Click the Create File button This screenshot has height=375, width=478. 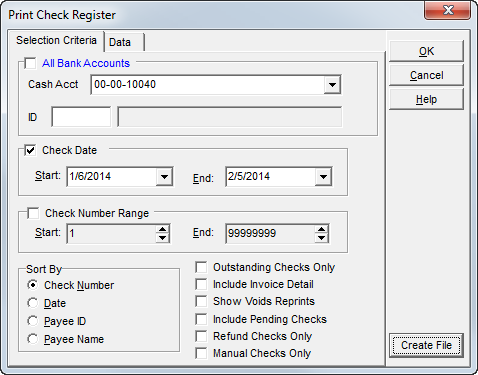coord(426,345)
